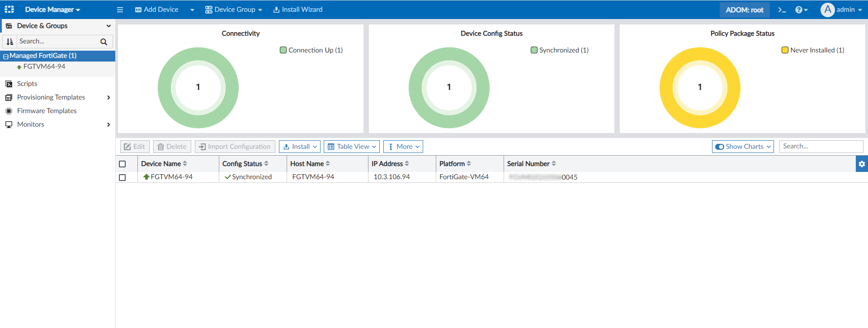868x328 pixels.
Task: Expand the Add Device dropdown arrow
Action: 192,10
